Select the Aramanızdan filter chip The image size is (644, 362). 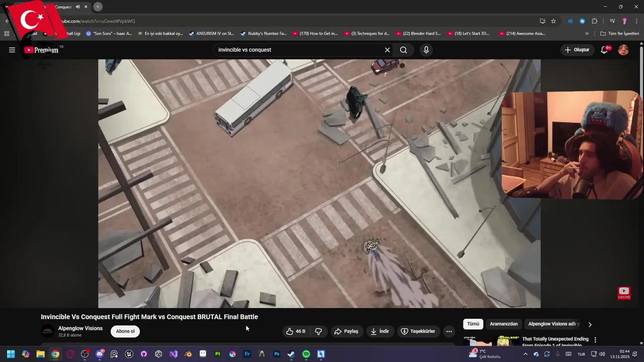coord(504,324)
